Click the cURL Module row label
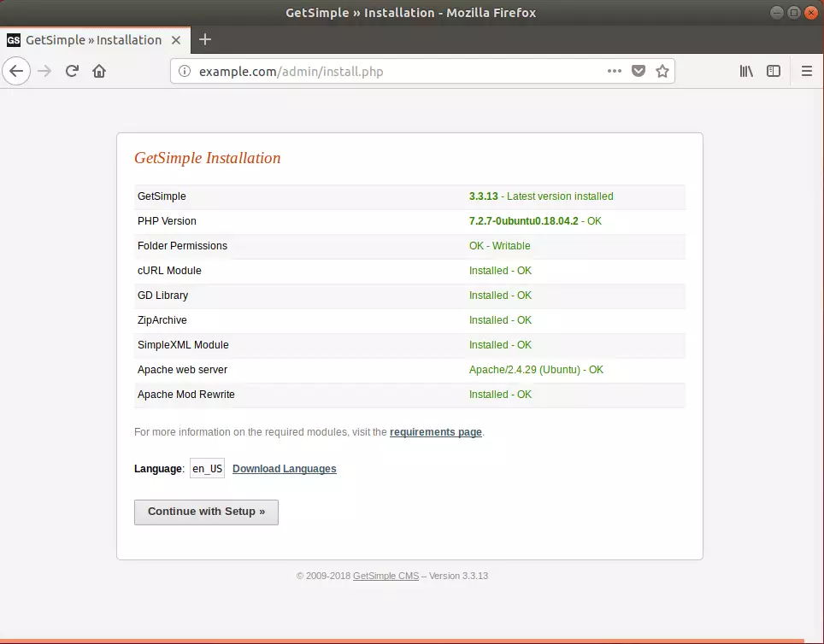Viewport: 824px width, 644px height. (x=169, y=271)
